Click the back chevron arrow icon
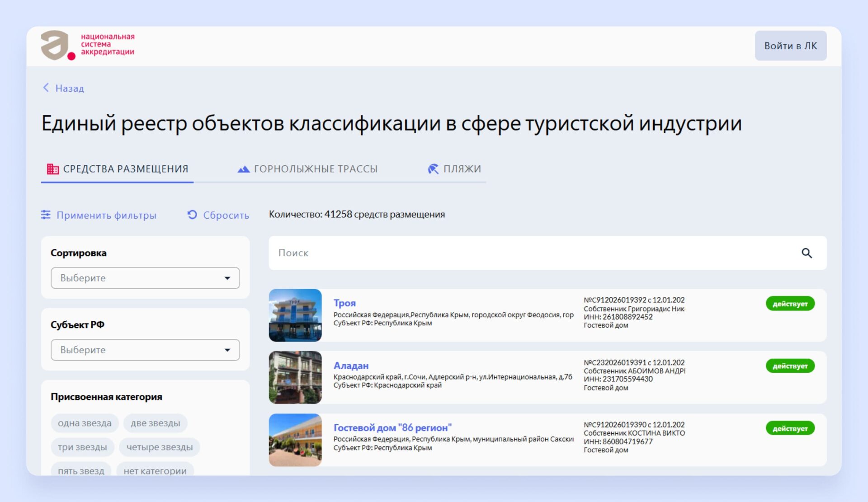This screenshot has height=502, width=868. pos(46,88)
